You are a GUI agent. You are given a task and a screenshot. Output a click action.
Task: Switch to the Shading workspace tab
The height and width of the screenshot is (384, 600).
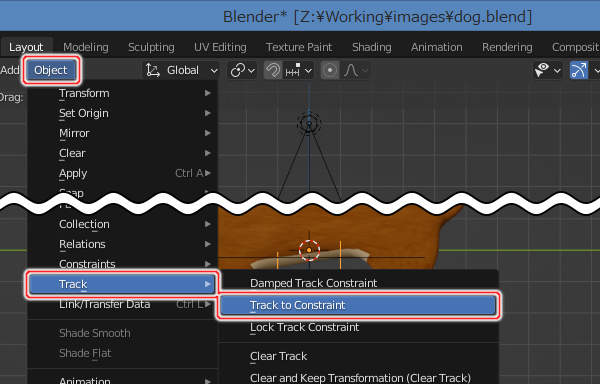point(372,47)
